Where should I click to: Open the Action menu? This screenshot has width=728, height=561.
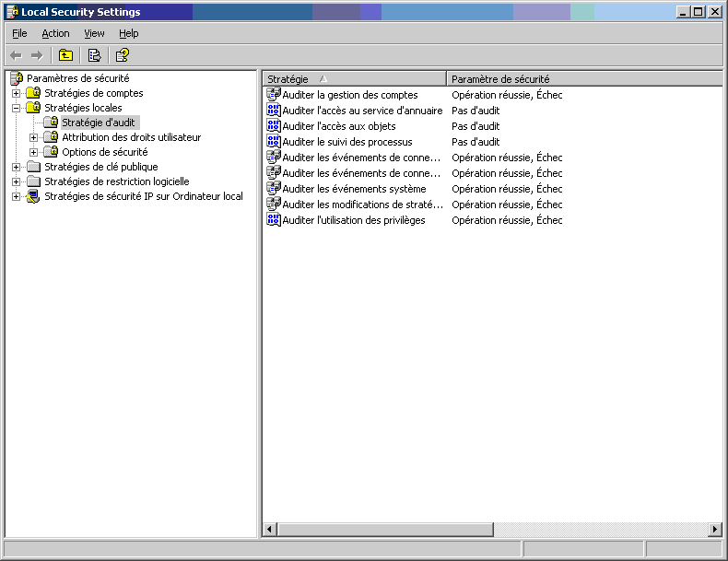click(55, 33)
